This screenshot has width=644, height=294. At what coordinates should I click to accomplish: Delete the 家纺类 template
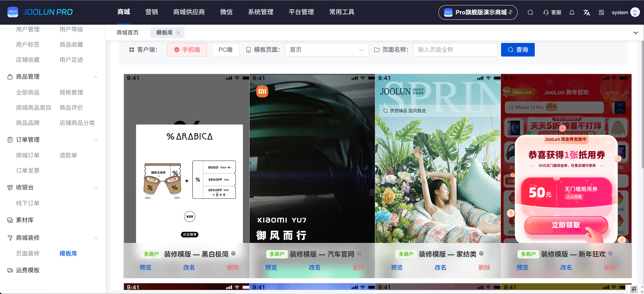pyautogui.click(x=484, y=267)
